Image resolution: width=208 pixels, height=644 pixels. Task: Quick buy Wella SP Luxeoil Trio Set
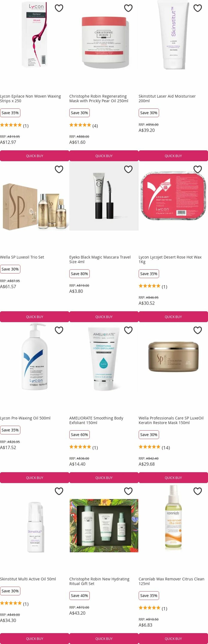pos(35,317)
